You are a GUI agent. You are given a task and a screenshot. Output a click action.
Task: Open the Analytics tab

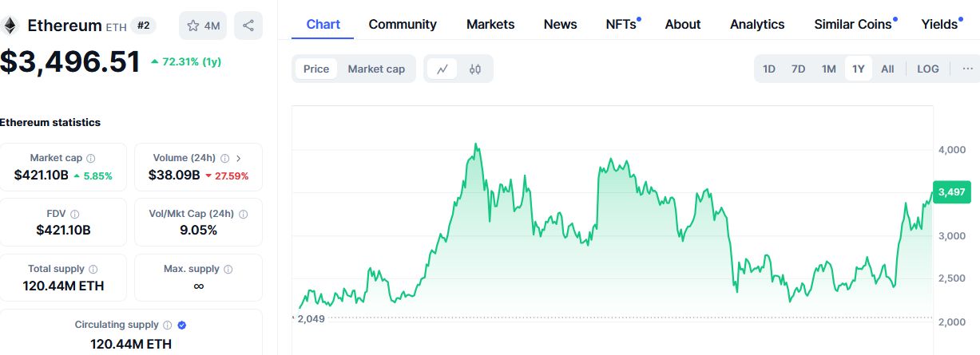tap(757, 24)
